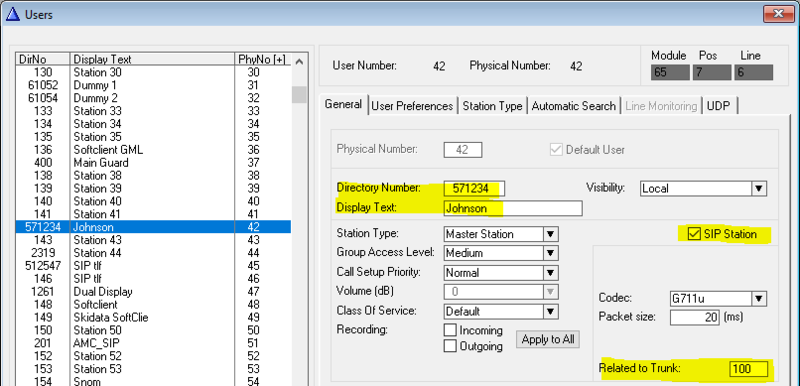Select SIP tlf row 146

click(153, 279)
